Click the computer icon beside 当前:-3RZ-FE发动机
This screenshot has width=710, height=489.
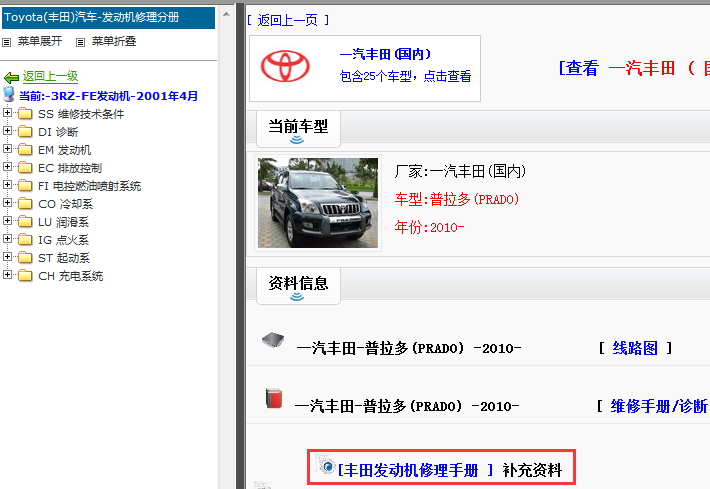click(9, 95)
